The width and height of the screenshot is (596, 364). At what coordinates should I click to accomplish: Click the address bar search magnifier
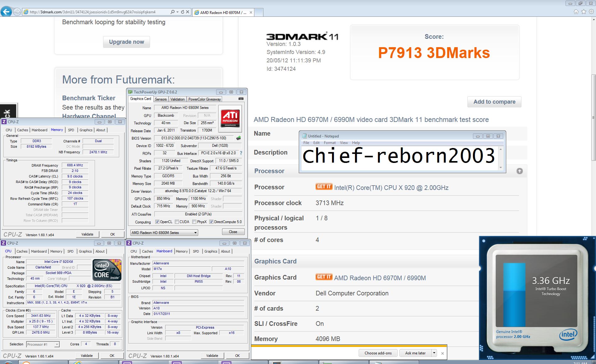tap(173, 12)
